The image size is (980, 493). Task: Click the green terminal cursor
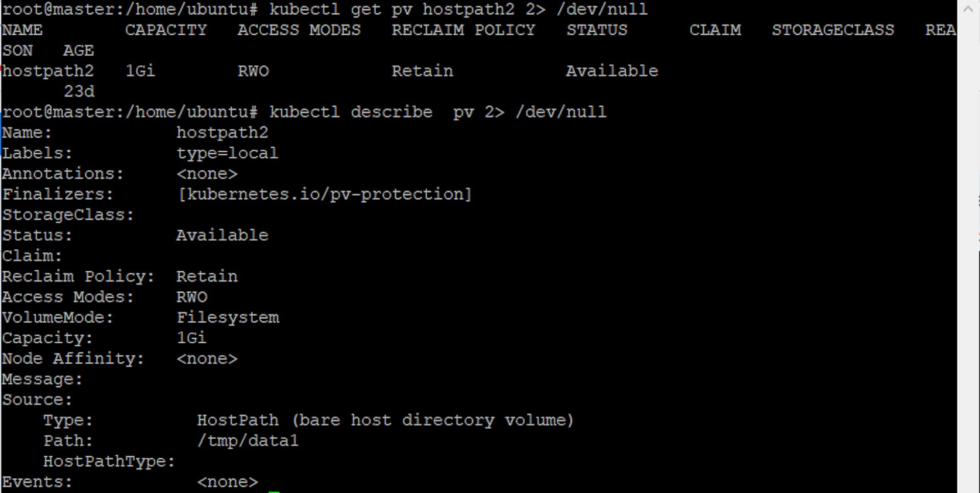(x=274, y=491)
